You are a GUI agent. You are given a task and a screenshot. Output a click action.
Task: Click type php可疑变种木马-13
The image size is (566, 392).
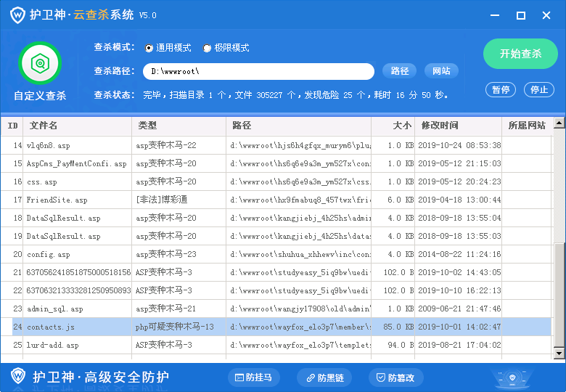pyautogui.click(x=175, y=327)
